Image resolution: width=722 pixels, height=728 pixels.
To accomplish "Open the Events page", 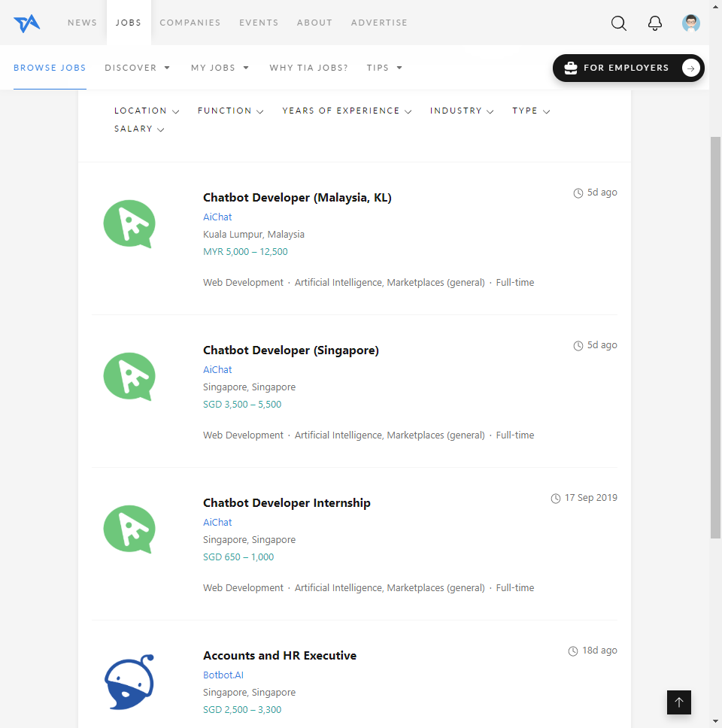I will [259, 23].
